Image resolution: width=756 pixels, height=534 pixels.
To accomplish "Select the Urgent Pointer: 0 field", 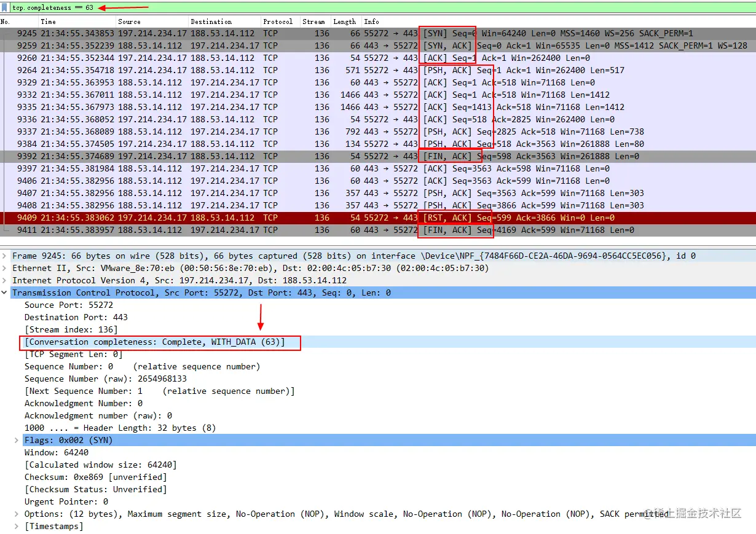I will point(66,501).
